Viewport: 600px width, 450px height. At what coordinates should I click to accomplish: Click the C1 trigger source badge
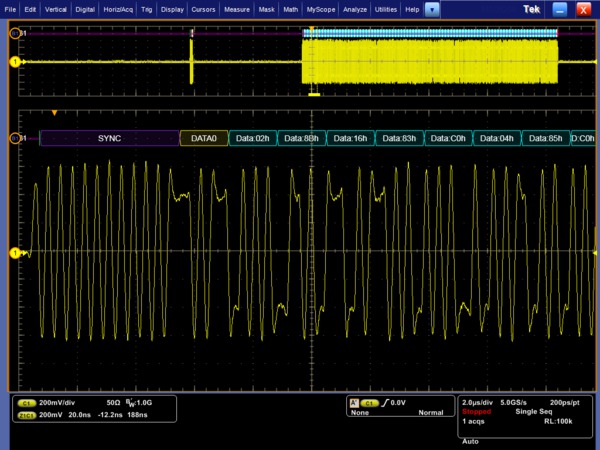(x=370, y=402)
